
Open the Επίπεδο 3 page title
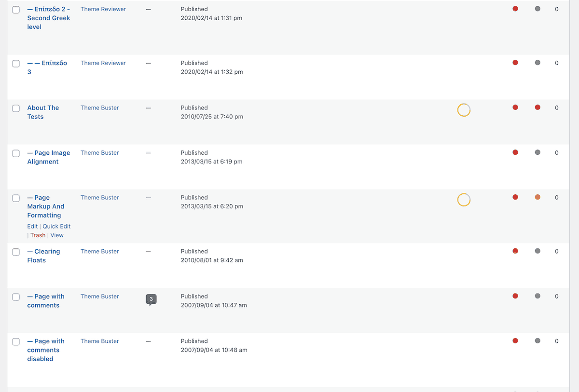coord(47,68)
